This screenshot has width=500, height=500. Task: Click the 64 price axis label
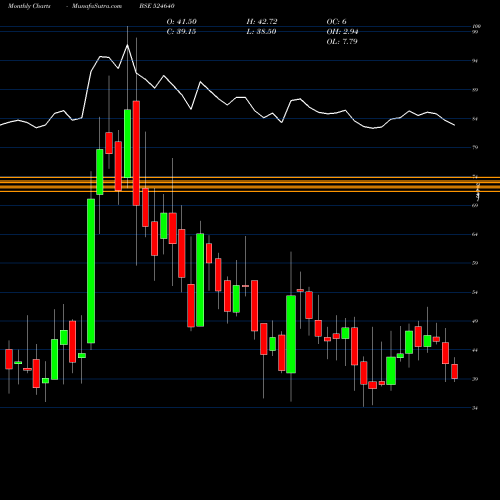[x=475, y=235]
